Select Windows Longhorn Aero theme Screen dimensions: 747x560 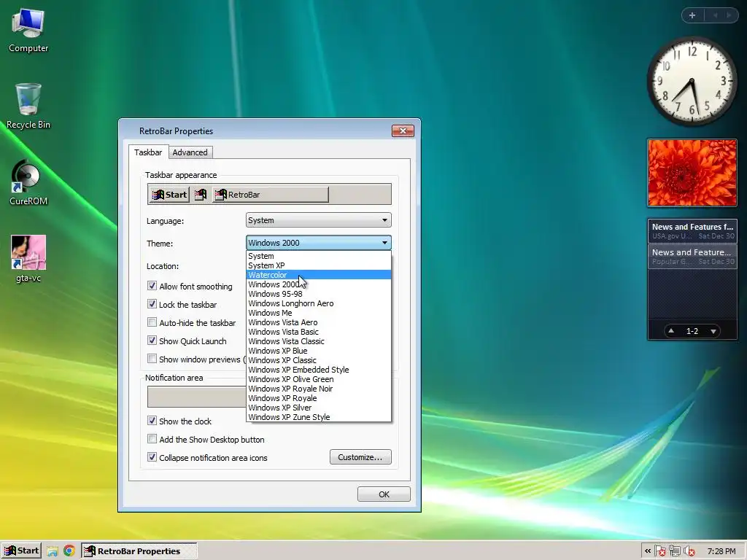318,303
